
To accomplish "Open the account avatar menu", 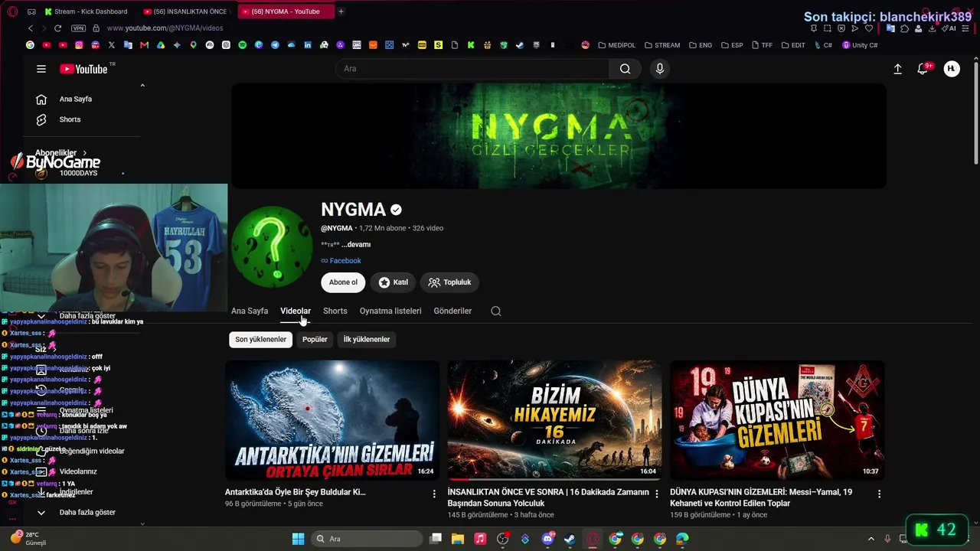I will [952, 69].
